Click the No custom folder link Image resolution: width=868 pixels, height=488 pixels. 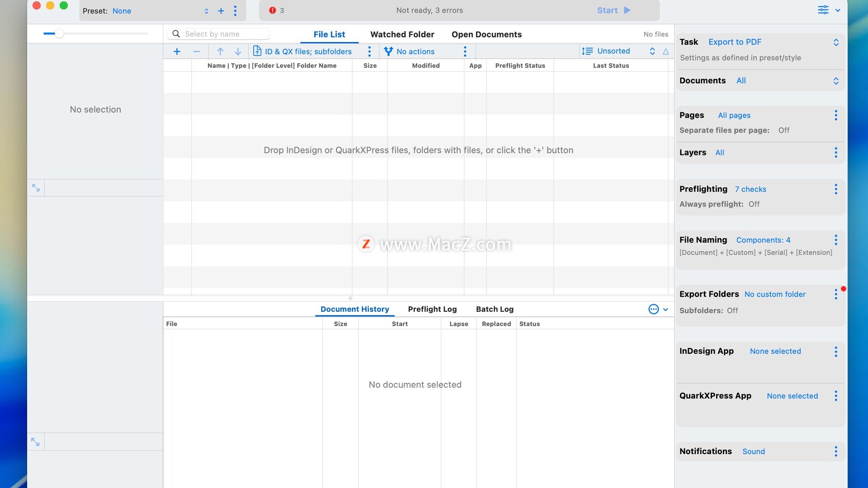click(x=774, y=294)
